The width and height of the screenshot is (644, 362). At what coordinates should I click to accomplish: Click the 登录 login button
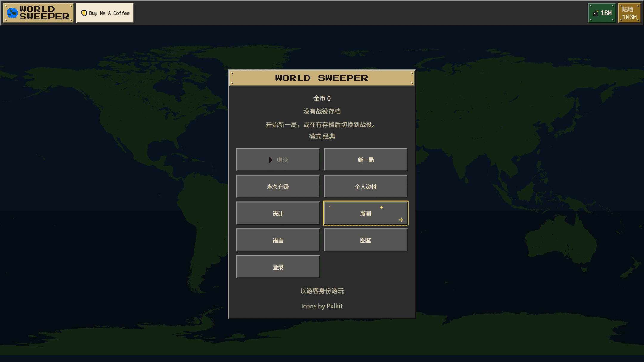278,267
